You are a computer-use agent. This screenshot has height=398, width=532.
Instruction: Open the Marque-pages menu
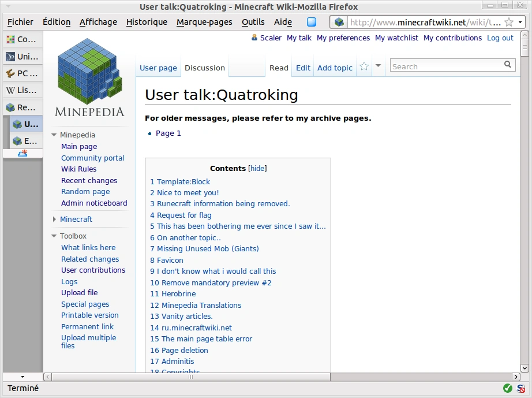[204, 22]
